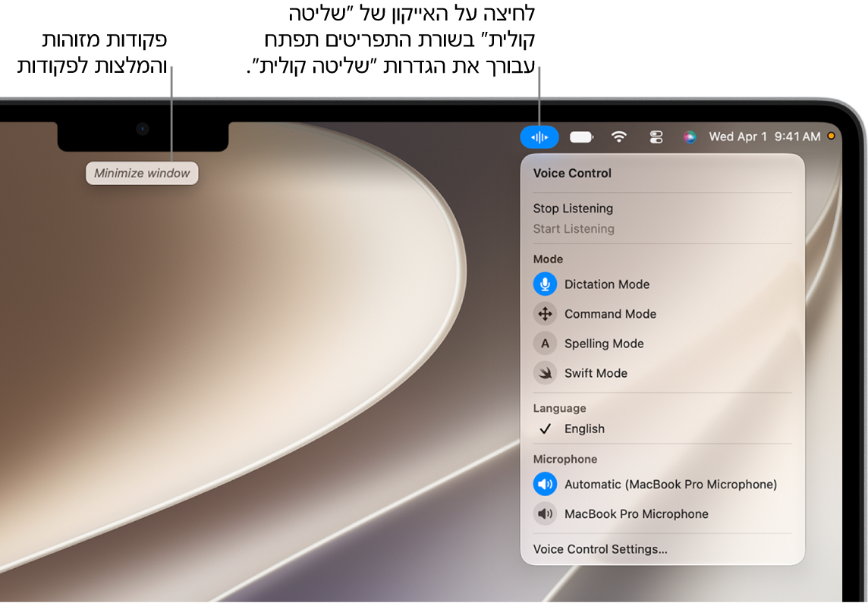Screen dimensions: 868x603
Task: Click the Mode section header
Action: (548, 259)
